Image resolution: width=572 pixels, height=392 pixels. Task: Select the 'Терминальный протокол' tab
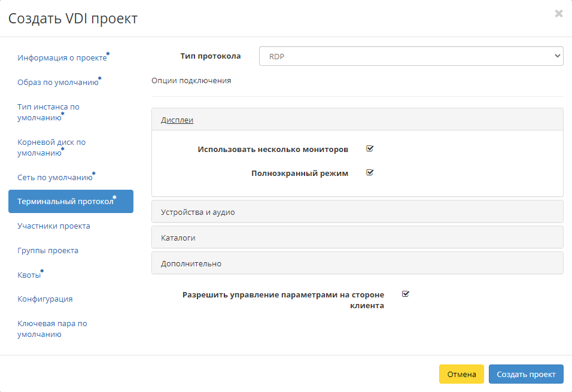pyautogui.click(x=66, y=202)
